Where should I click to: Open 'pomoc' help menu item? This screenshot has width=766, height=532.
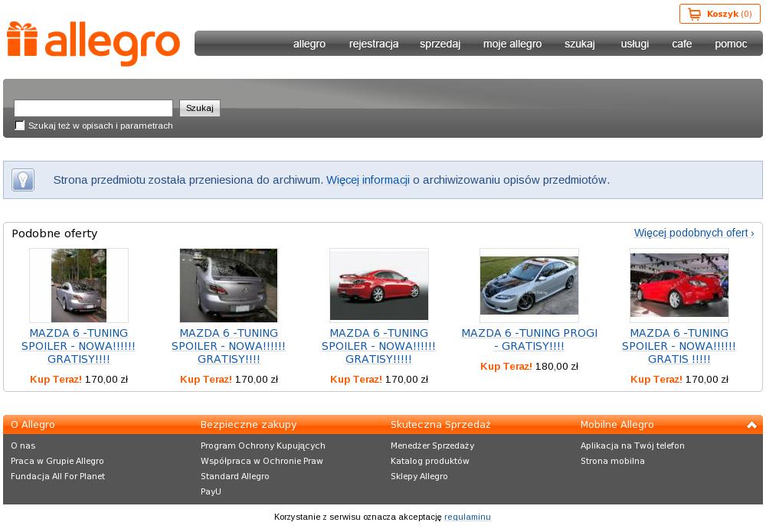click(x=731, y=44)
